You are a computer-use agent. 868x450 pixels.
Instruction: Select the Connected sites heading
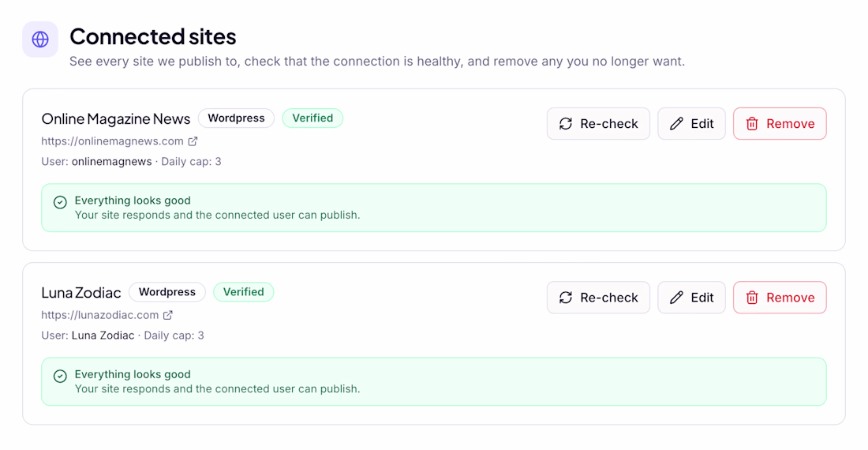[153, 36]
